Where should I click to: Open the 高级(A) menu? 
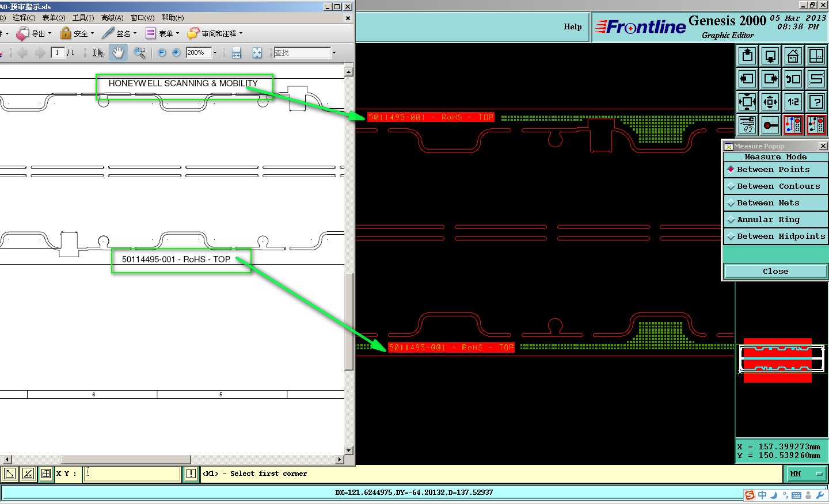[x=112, y=18]
